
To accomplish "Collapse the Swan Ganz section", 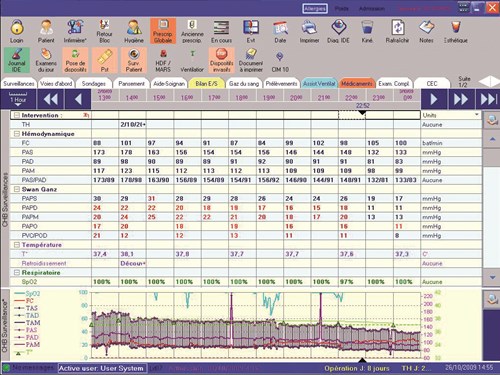I will click(x=16, y=189).
